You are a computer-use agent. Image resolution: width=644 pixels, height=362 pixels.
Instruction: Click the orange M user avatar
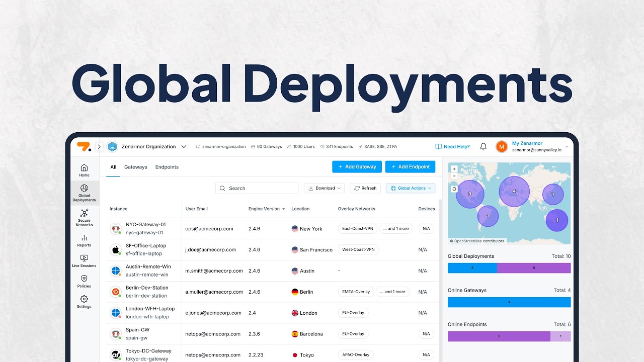(x=502, y=146)
